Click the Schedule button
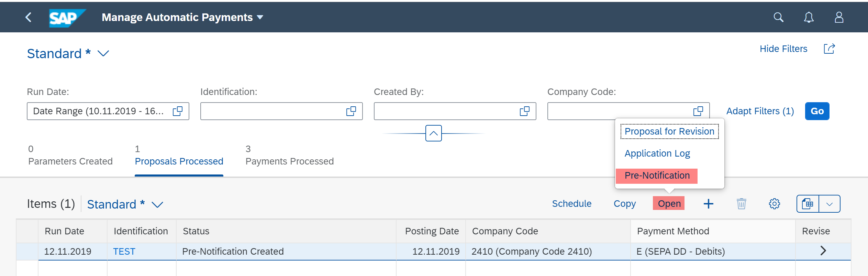Viewport: 868px width, 276px height. click(x=571, y=204)
